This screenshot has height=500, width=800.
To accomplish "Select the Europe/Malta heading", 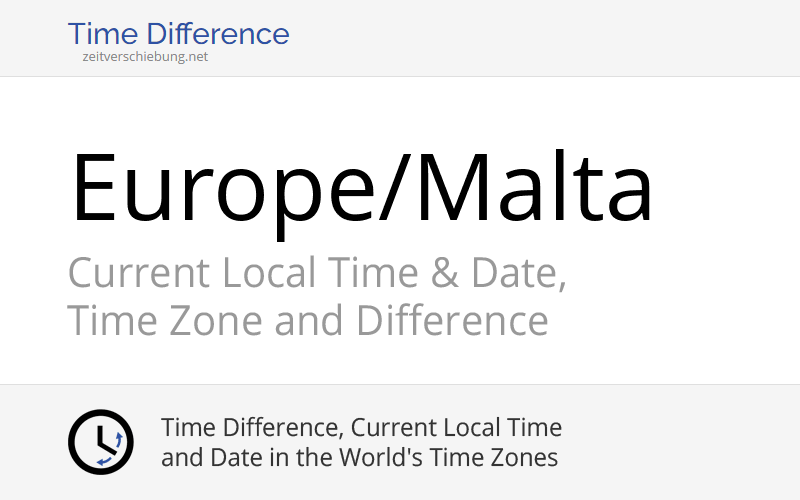I will (x=361, y=188).
